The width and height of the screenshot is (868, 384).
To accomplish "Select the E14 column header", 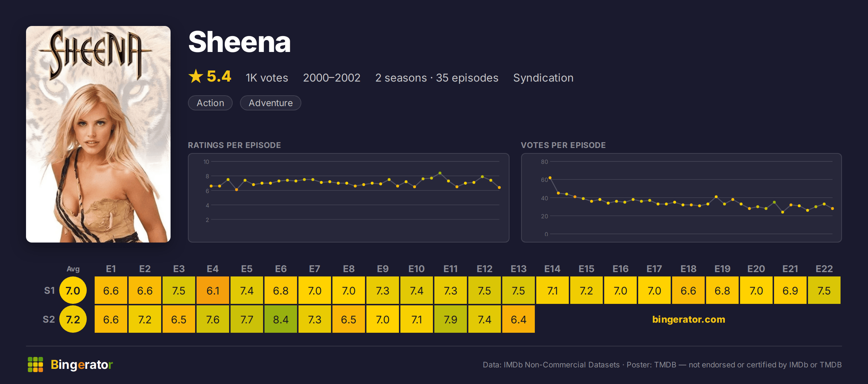I will [x=553, y=269].
